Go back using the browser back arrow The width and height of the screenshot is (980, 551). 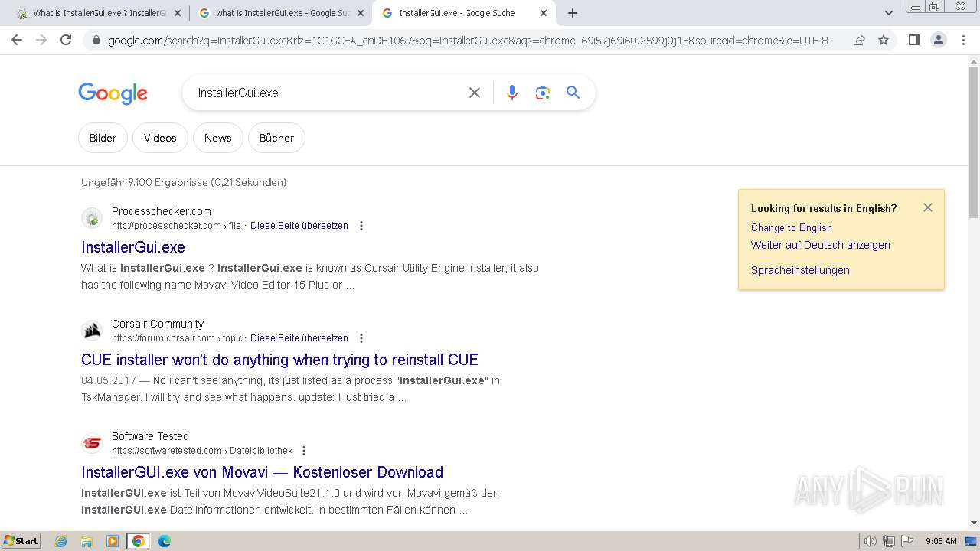pos(17,40)
